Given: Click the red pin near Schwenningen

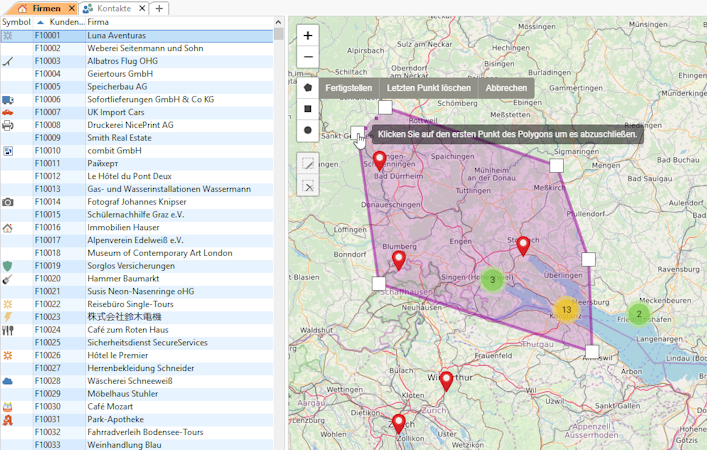Looking at the screenshot, I should 380,161.
